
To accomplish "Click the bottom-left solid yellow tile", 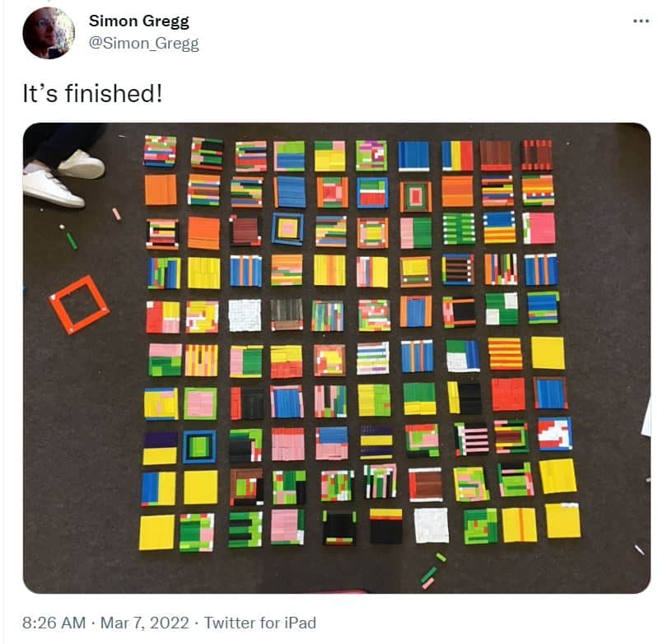I will pos(156,532).
